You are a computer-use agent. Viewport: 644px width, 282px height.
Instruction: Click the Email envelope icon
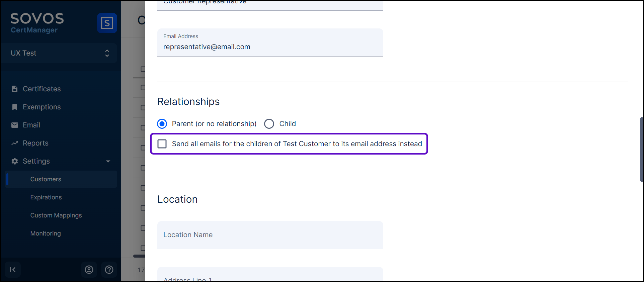pyautogui.click(x=15, y=125)
